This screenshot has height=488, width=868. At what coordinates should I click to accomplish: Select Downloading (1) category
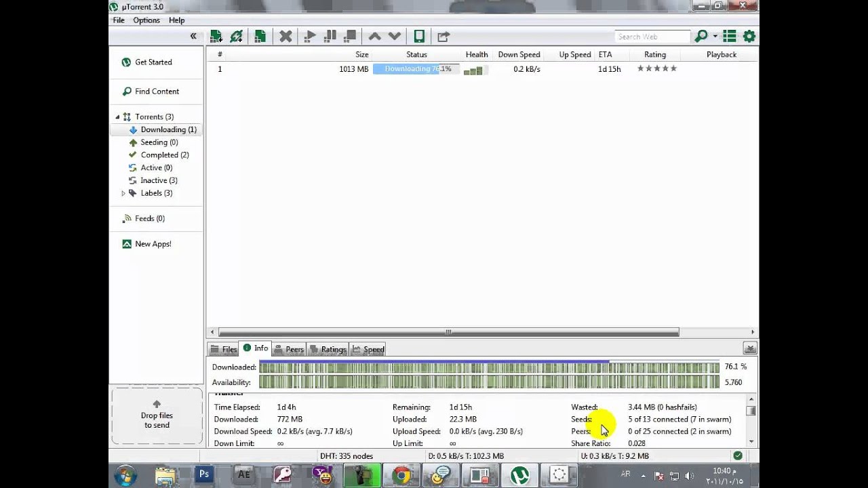point(157,129)
